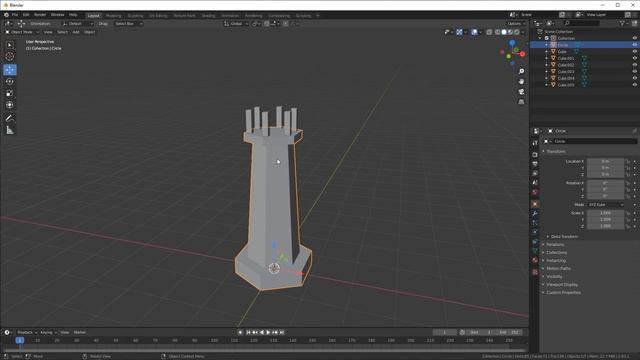
Task: Open the Active Tool properties tab
Action: click(535, 143)
